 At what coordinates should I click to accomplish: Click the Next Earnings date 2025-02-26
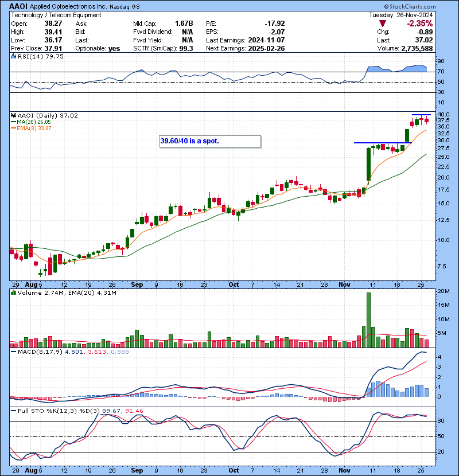pyautogui.click(x=266, y=49)
